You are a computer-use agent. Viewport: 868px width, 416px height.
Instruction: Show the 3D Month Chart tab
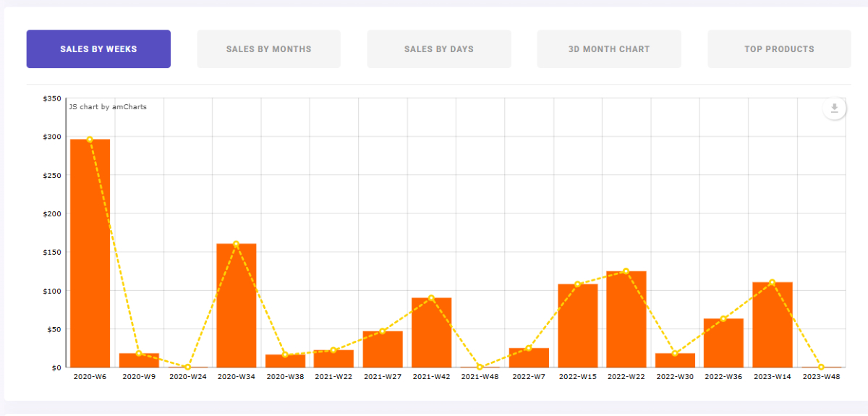pos(609,49)
